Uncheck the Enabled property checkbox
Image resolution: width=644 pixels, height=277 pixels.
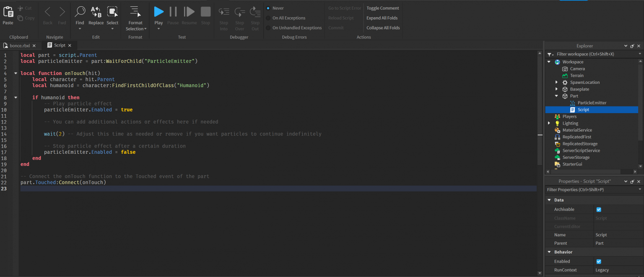click(x=599, y=261)
